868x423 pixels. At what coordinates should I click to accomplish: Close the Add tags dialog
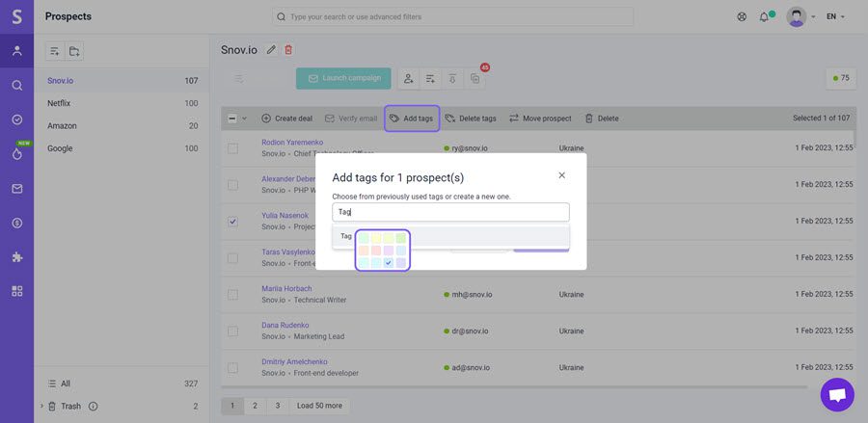[x=562, y=175]
